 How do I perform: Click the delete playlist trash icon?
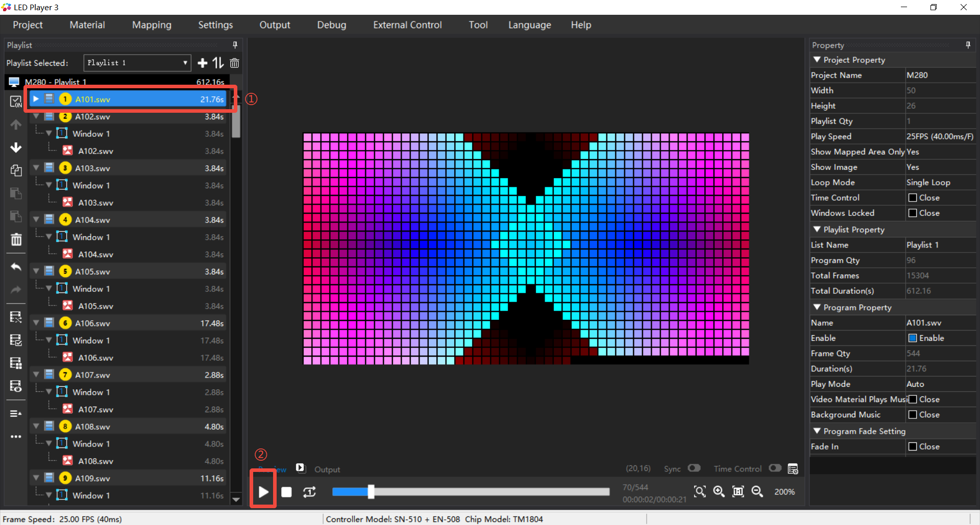click(234, 63)
